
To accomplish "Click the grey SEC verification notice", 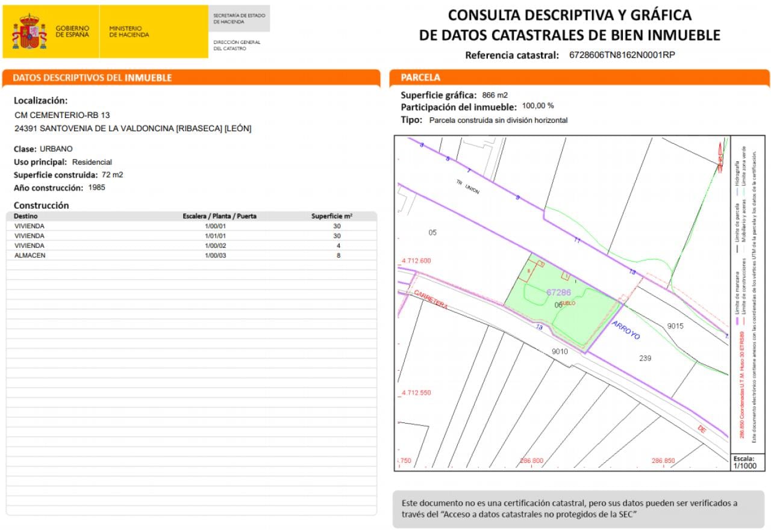I will 578,509.
